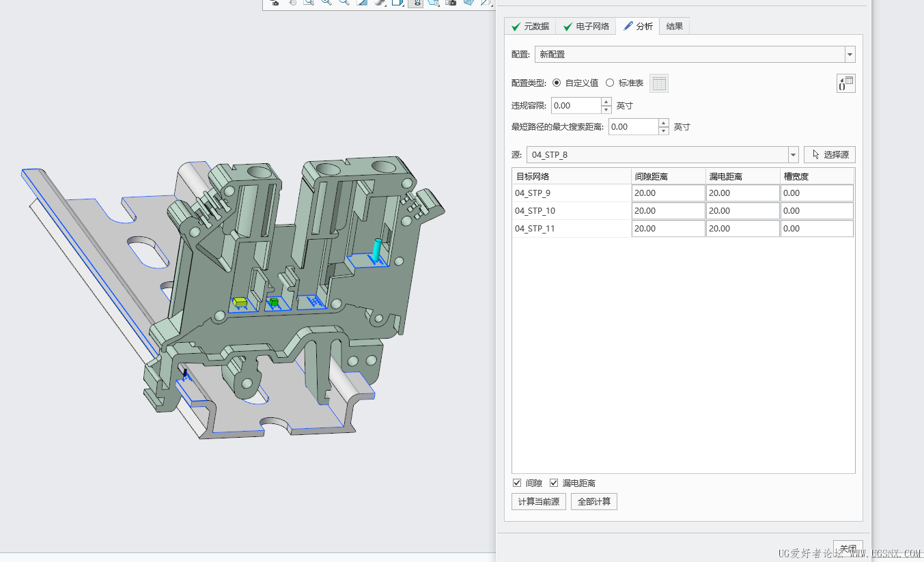Increase the 违规容限 value with up arrow
Image resolution: width=924 pixels, height=562 pixels.
606,102
